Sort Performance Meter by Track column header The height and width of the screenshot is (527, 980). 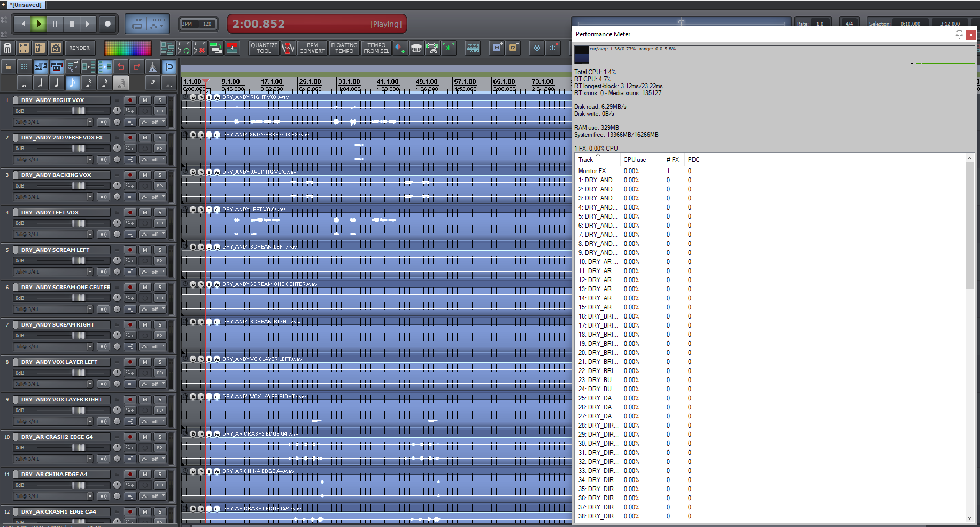[598, 159]
